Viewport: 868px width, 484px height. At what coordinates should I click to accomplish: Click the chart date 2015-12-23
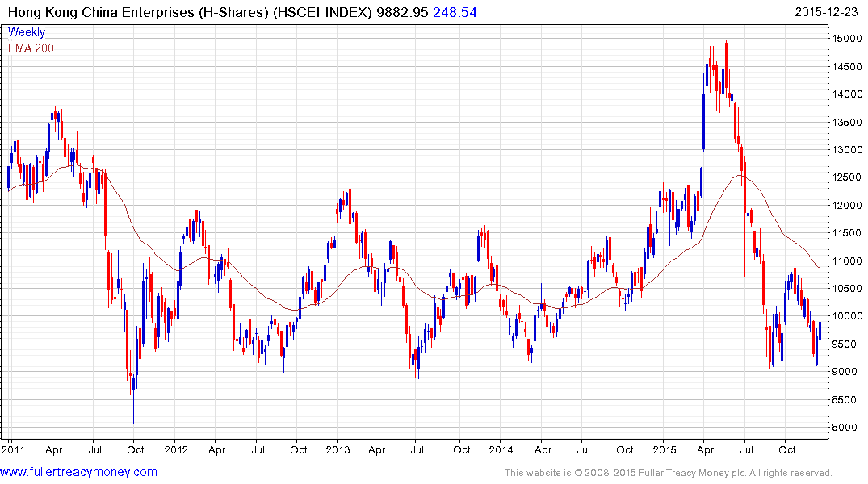click(x=829, y=13)
